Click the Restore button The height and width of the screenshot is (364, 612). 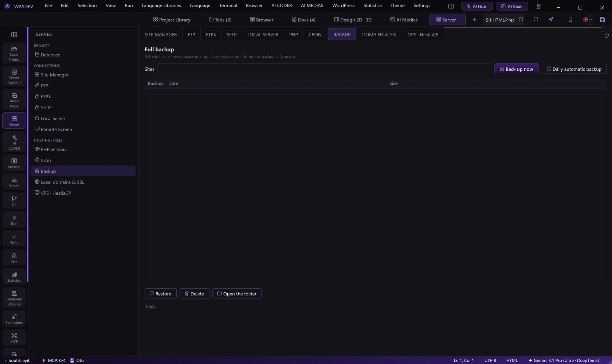(160, 294)
